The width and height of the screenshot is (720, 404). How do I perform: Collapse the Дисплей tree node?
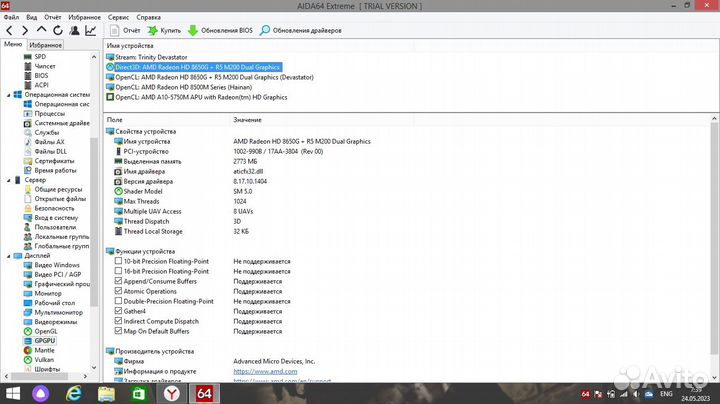tap(9, 256)
